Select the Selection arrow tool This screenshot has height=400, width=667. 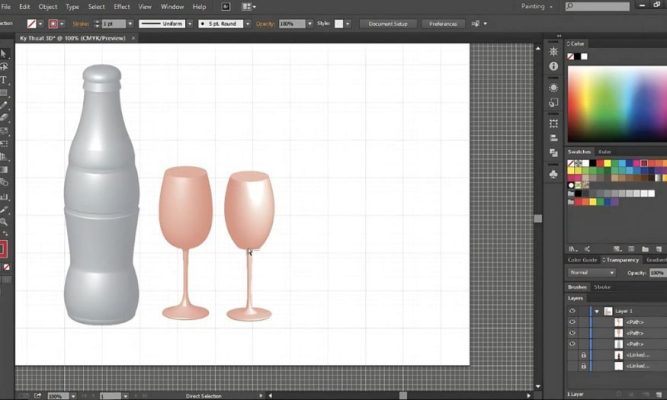[4, 53]
